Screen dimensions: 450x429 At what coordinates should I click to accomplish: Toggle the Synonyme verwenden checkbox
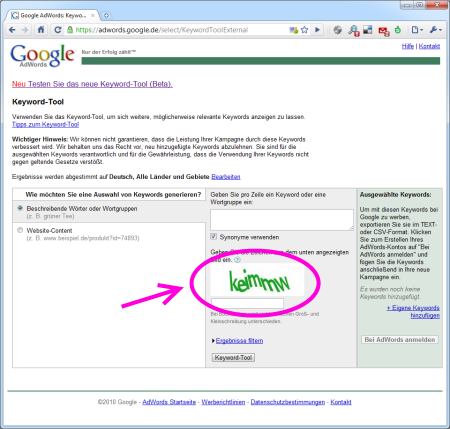coord(213,237)
